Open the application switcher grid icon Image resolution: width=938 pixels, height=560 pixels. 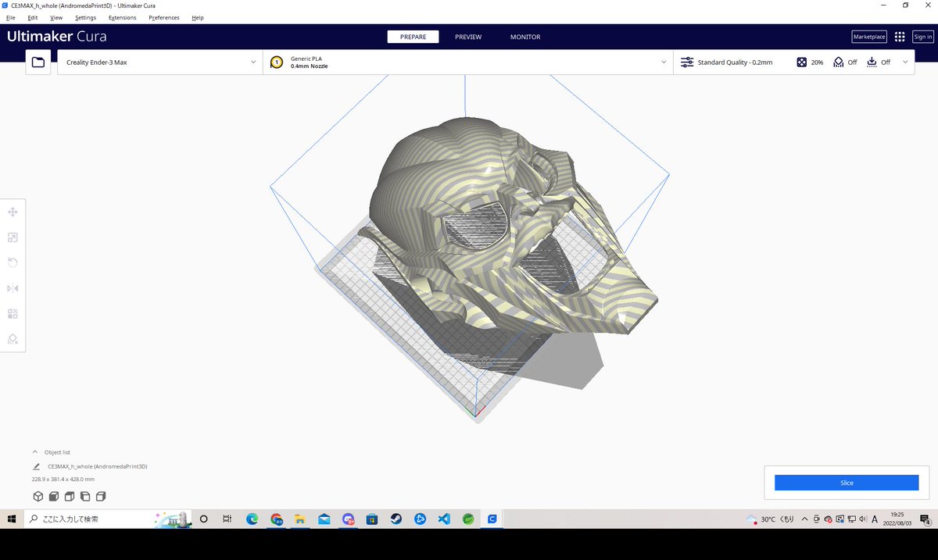click(900, 37)
